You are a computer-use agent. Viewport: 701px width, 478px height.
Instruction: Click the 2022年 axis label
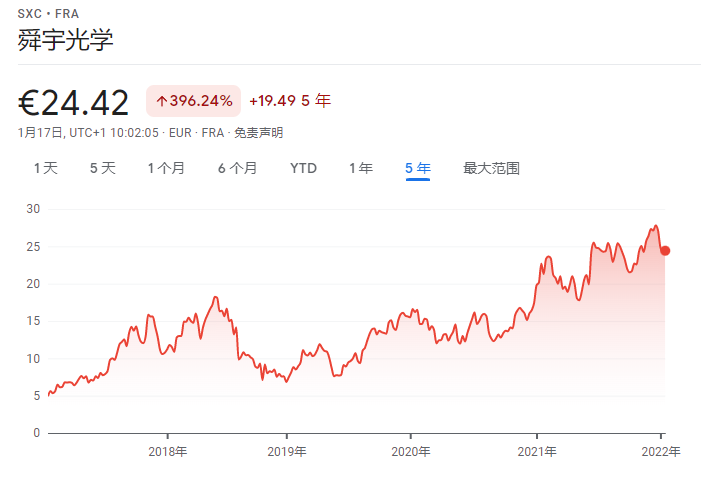pos(660,452)
